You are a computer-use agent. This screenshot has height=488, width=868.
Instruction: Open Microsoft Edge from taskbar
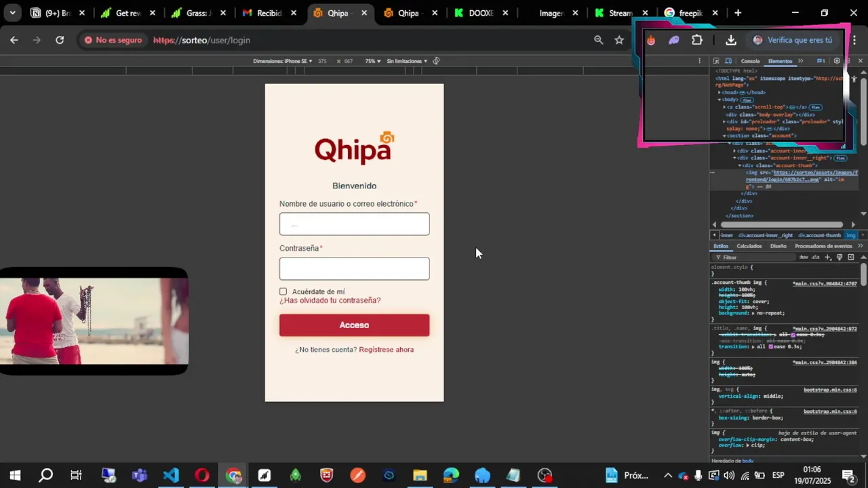pos(451,475)
